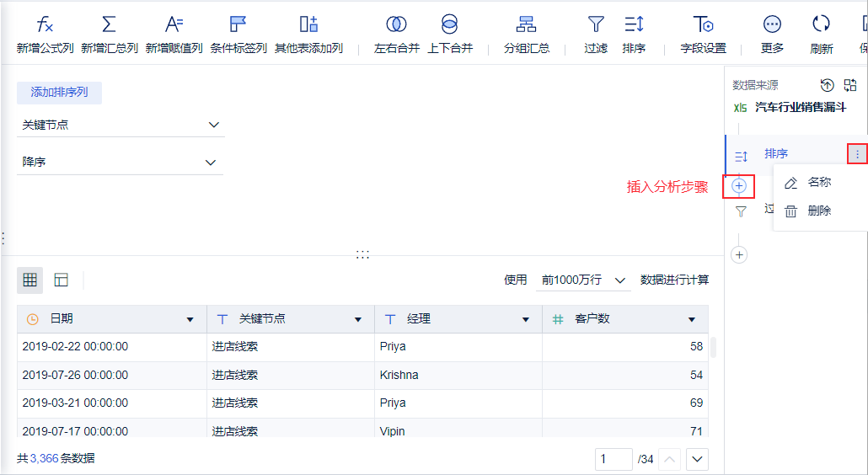Click the horizontal panel divider handle
This screenshot has width=868, height=475.
click(x=362, y=254)
